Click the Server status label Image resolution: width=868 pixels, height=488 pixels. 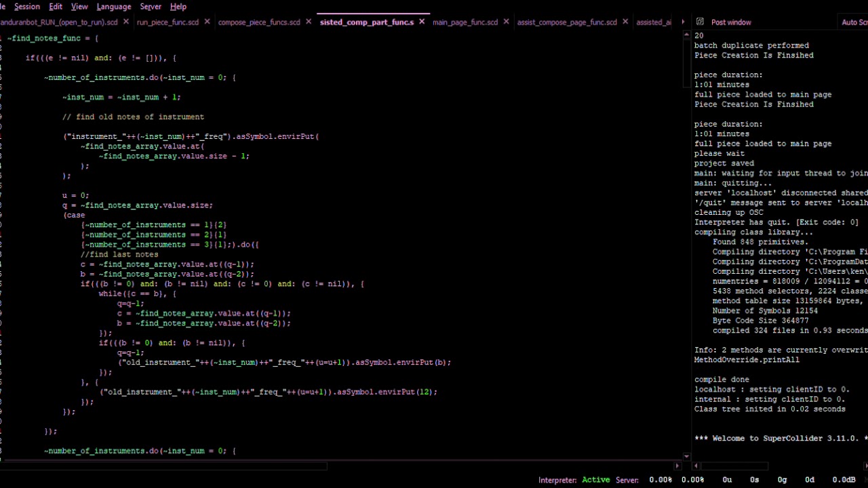[627, 479]
